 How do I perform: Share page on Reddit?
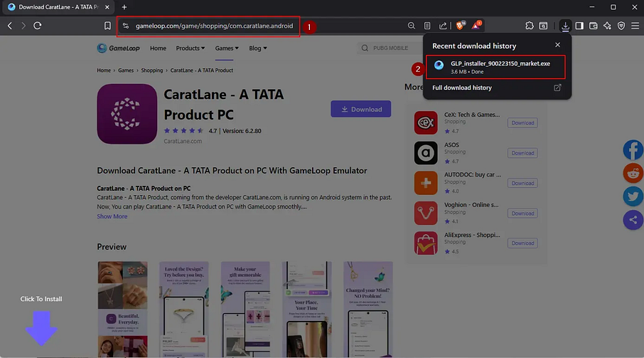[x=633, y=173]
